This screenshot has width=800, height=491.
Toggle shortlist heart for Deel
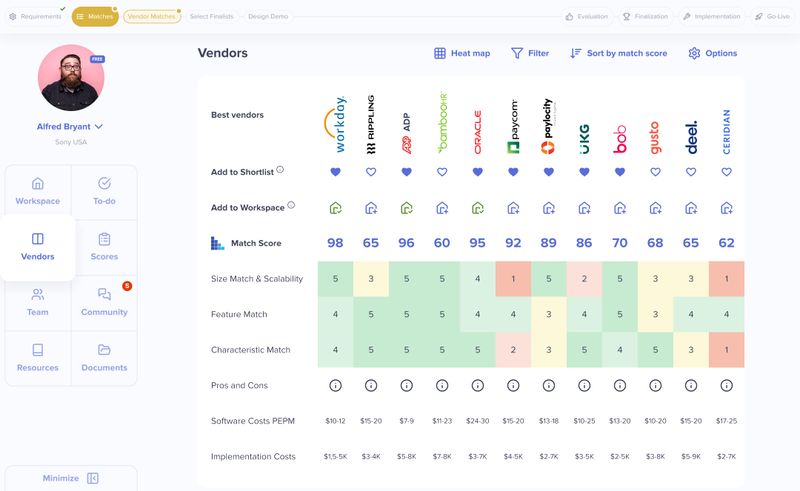[691, 172]
